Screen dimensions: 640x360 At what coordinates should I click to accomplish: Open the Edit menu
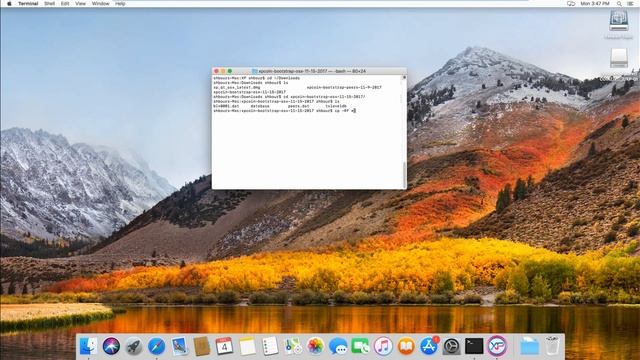click(x=65, y=3)
